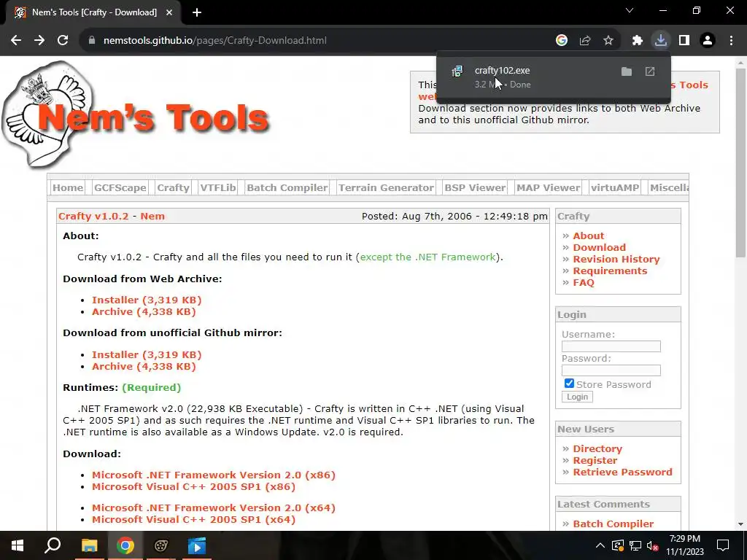Screen dimensions: 747x560
Task: Click the network tray icon
Action: [x=635, y=545]
